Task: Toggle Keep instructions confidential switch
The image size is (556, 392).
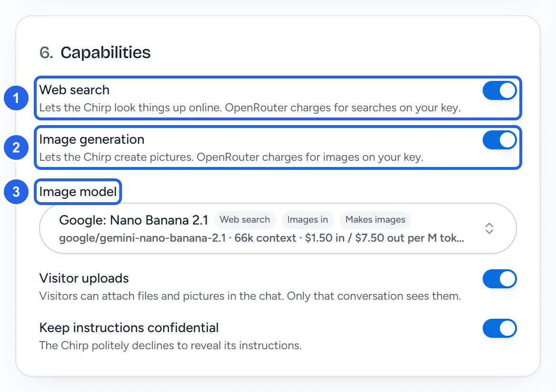Action: pos(499,328)
